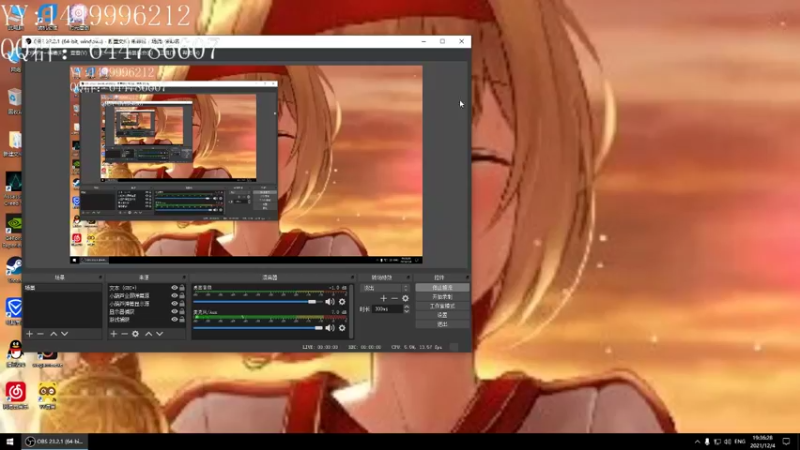Viewport: 800px width, 450px height.
Task: Click the 开始录制 start recording button
Action: pos(442,297)
